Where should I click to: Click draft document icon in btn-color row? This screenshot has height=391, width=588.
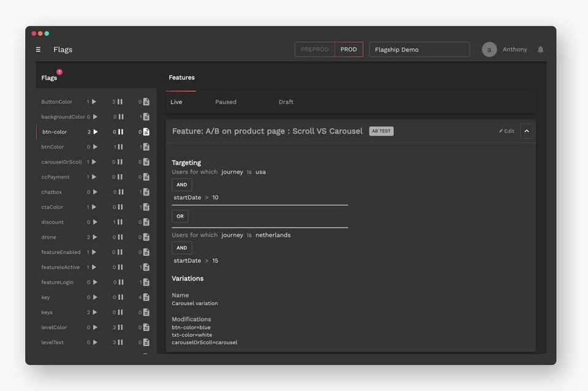[x=146, y=132]
